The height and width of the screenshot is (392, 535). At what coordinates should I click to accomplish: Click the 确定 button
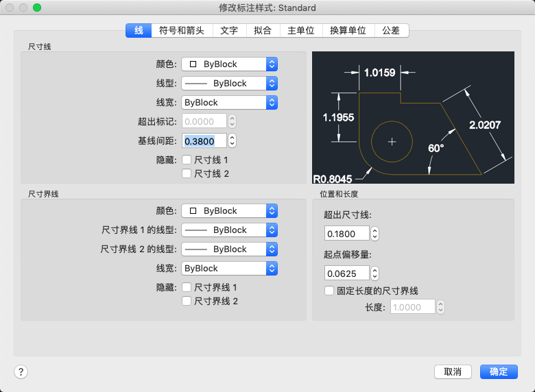click(x=499, y=371)
